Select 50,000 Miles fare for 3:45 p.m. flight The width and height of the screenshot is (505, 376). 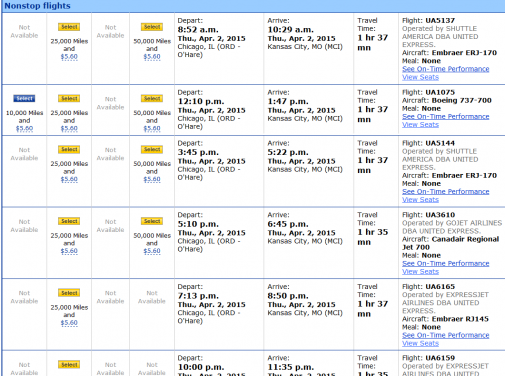(x=152, y=149)
